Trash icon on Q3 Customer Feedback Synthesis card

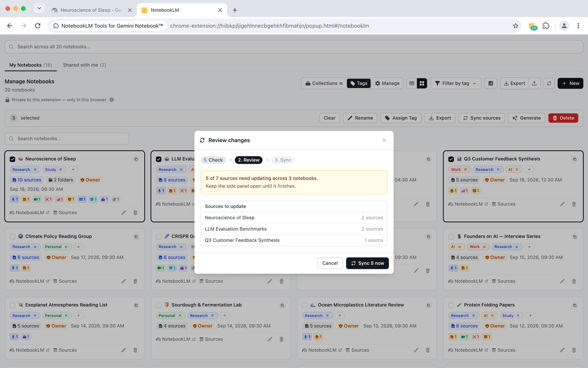(x=574, y=204)
